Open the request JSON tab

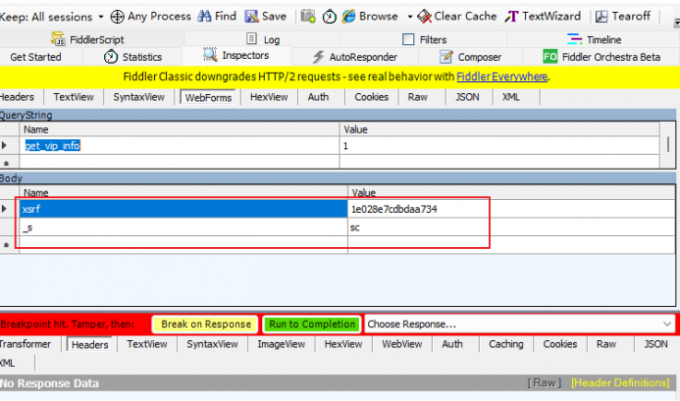pos(468,97)
